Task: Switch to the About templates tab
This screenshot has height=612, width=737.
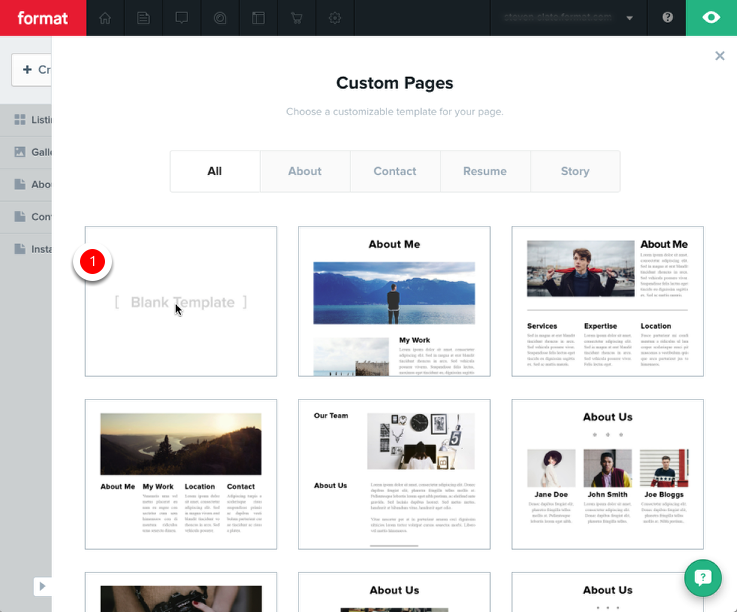Action: point(305,171)
